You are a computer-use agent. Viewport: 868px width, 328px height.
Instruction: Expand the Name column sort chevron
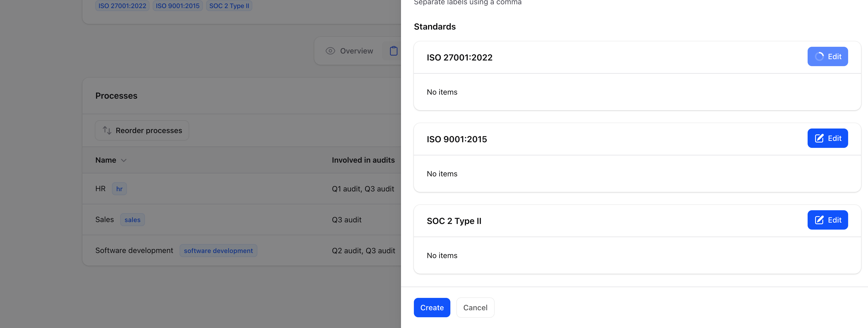point(124,160)
